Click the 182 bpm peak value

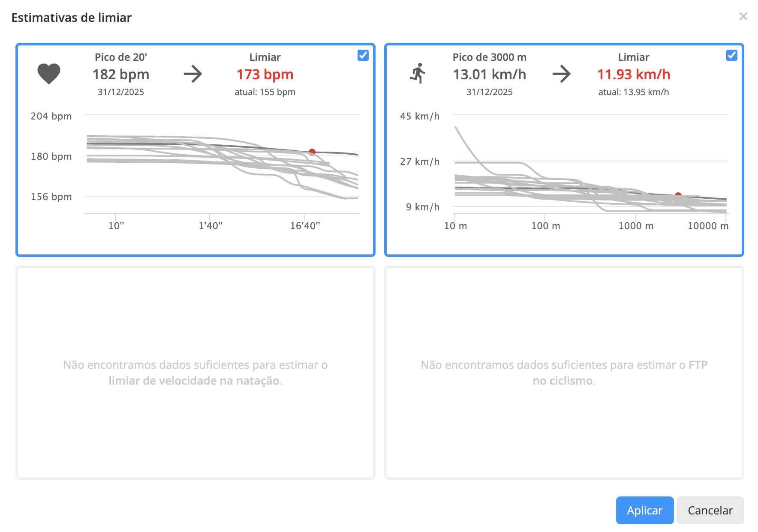(x=121, y=75)
